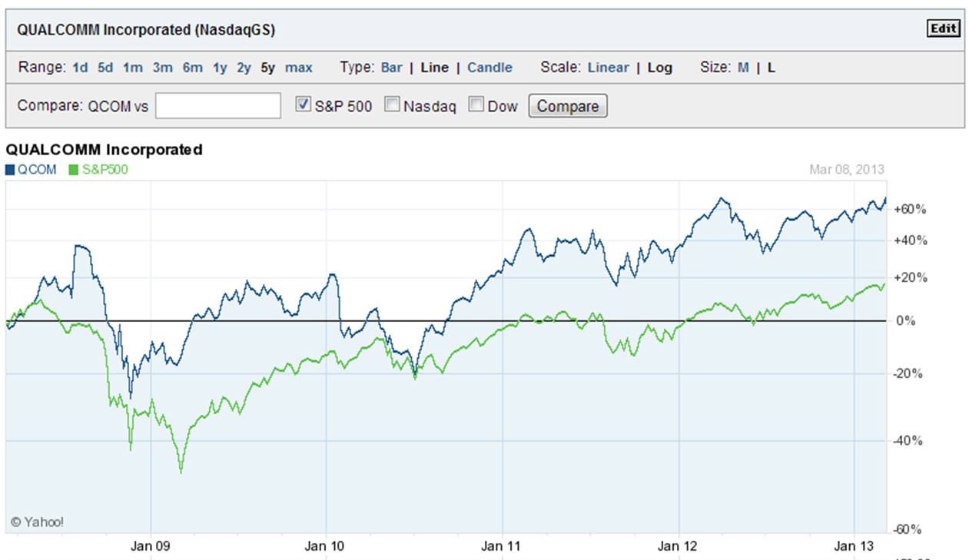969x560 pixels.
Task: Set range to 2y
Action: (244, 68)
